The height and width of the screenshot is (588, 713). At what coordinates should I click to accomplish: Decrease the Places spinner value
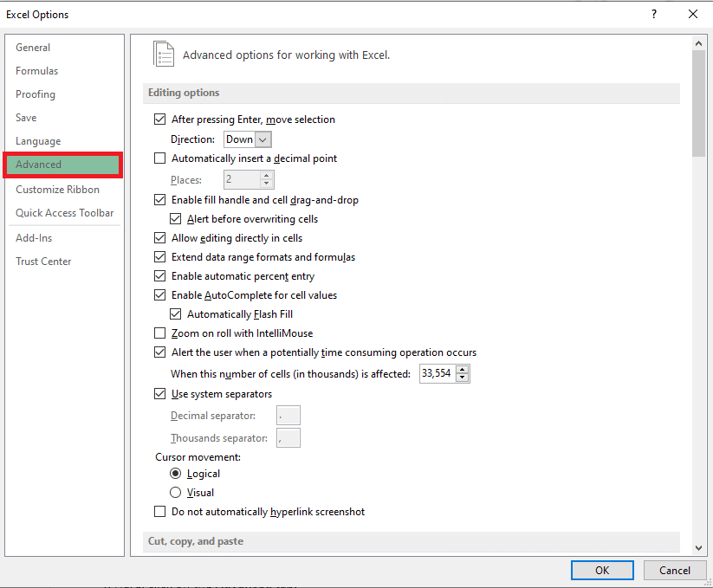coord(267,184)
